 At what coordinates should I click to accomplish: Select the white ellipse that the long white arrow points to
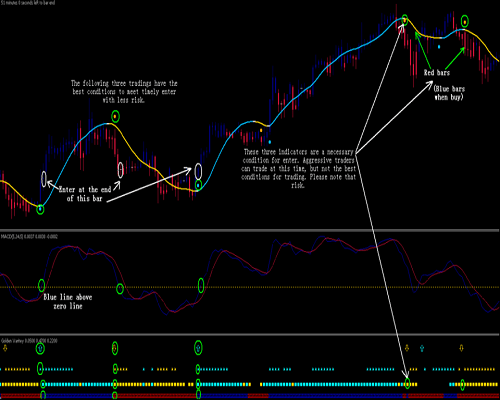(198, 171)
